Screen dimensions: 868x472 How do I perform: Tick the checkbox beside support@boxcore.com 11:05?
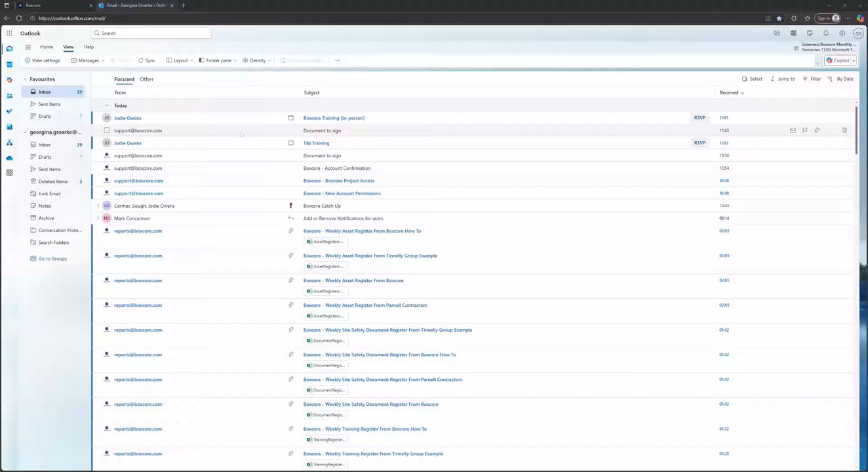click(x=107, y=130)
